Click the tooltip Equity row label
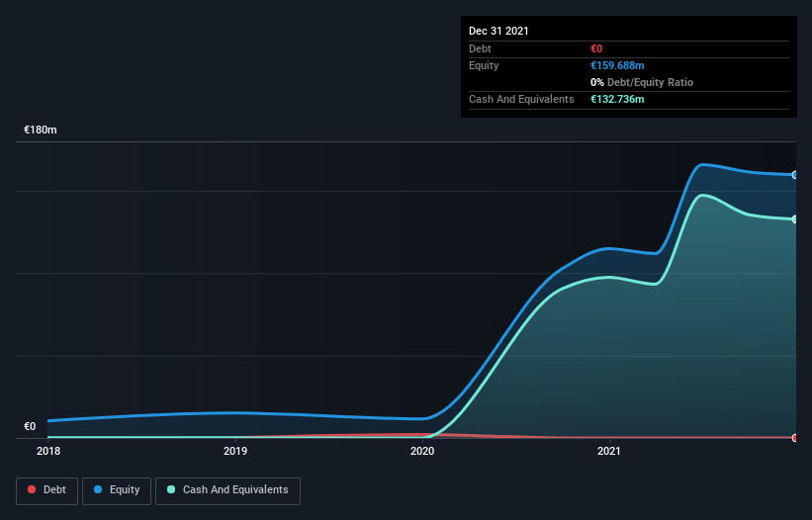Image resolution: width=812 pixels, height=520 pixels. pos(484,65)
